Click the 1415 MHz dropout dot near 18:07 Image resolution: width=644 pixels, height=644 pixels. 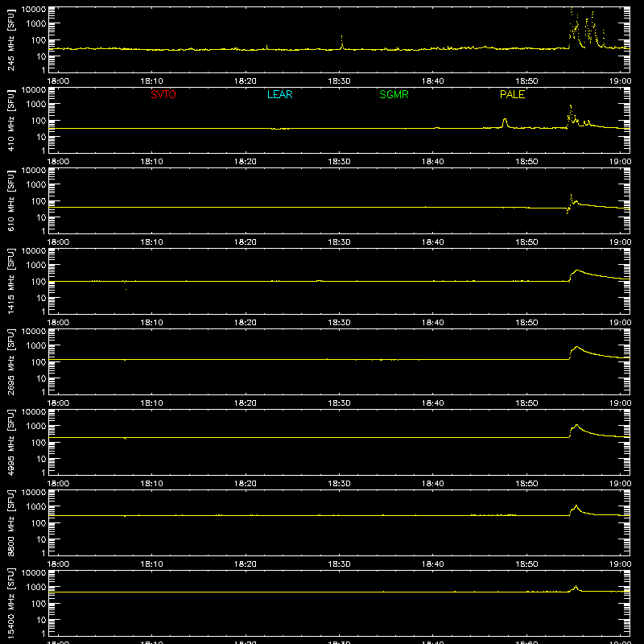coord(126,290)
